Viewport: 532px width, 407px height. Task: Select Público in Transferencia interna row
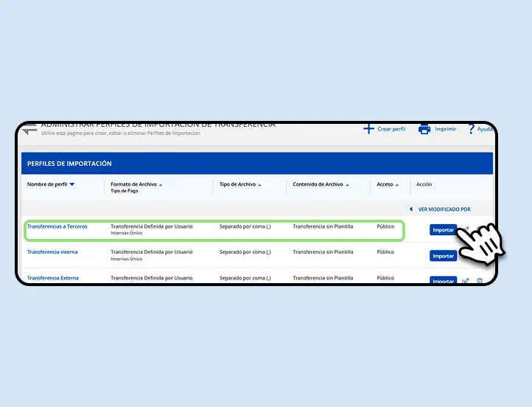click(x=385, y=252)
